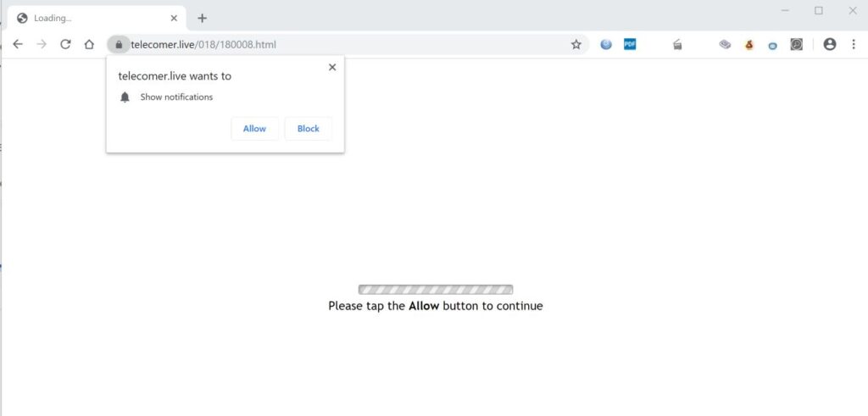The image size is (868, 416).
Task: Click 'telecomer.live wants to' heading
Action: point(175,76)
